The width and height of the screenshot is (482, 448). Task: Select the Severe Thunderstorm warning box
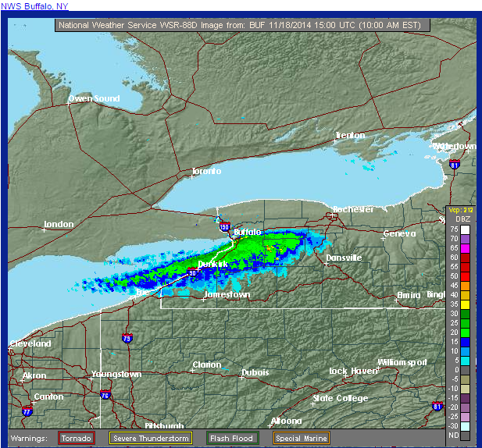click(150, 438)
